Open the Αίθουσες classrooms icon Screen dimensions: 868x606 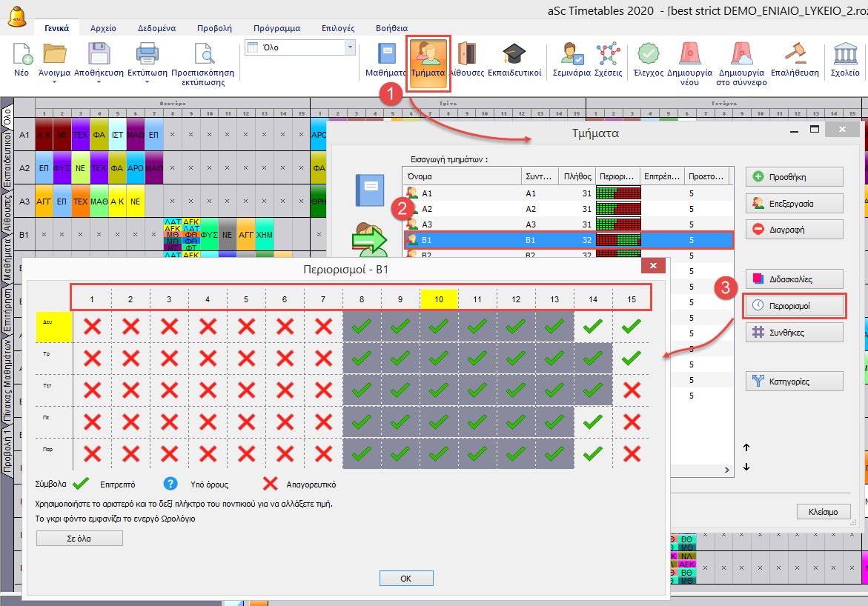coord(467,56)
